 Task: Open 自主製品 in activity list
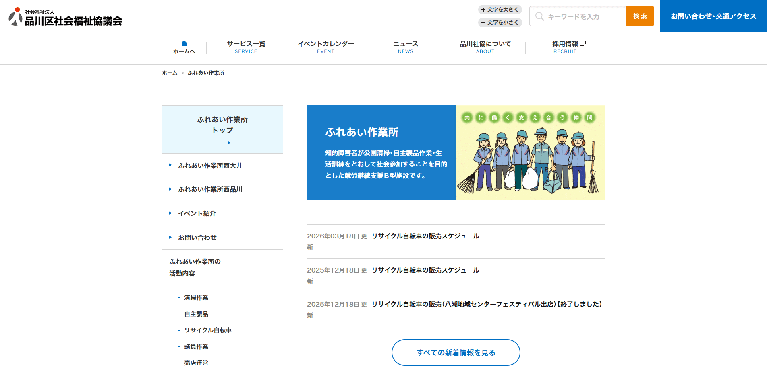pyautogui.click(x=196, y=314)
